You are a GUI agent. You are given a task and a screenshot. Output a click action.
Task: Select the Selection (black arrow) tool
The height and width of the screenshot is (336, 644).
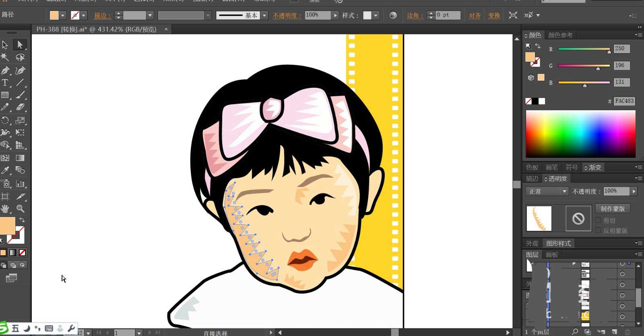click(5, 45)
